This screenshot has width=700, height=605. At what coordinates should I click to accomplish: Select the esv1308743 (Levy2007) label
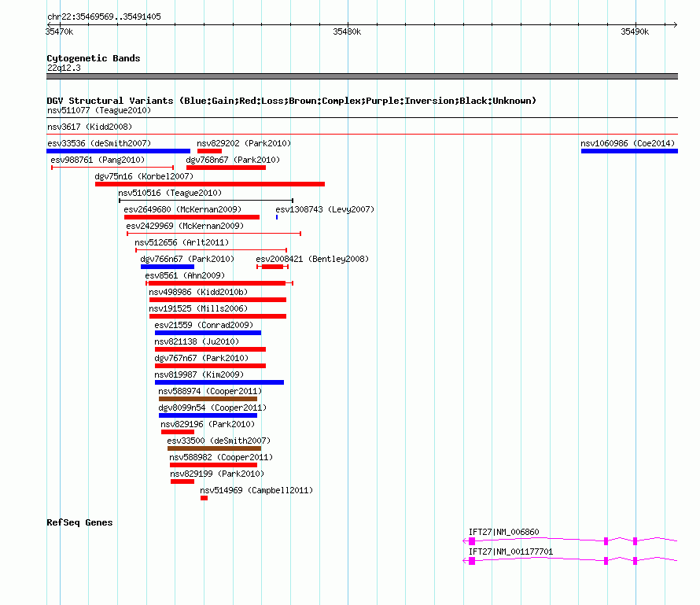(325, 209)
